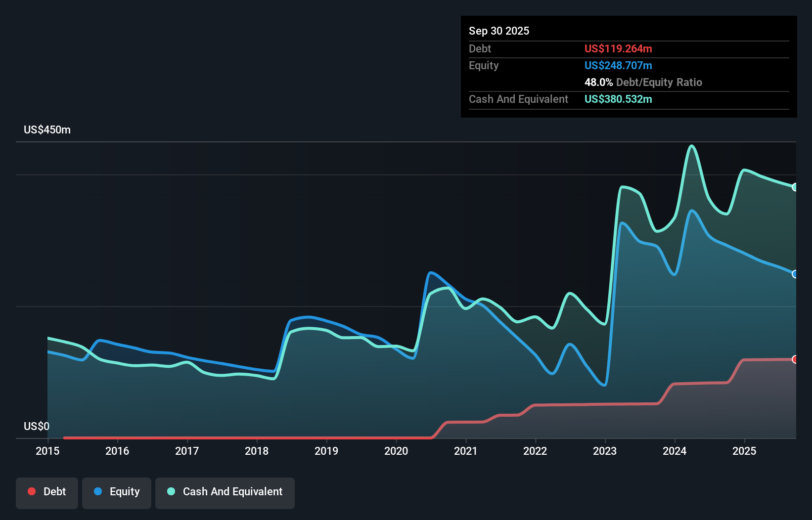This screenshot has width=812, height=520.
Task: Open the US$248.707m equity value link
Action: 618,65
